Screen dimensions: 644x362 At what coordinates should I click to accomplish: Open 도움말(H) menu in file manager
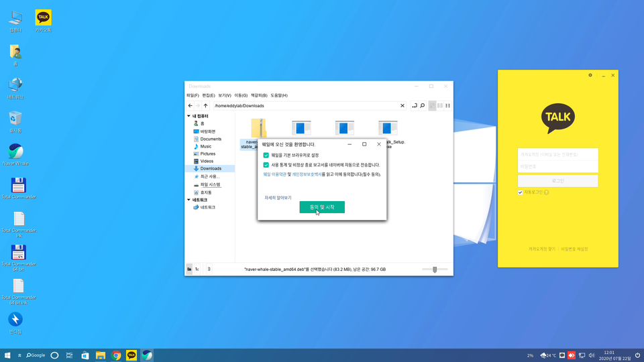point(279,95)
